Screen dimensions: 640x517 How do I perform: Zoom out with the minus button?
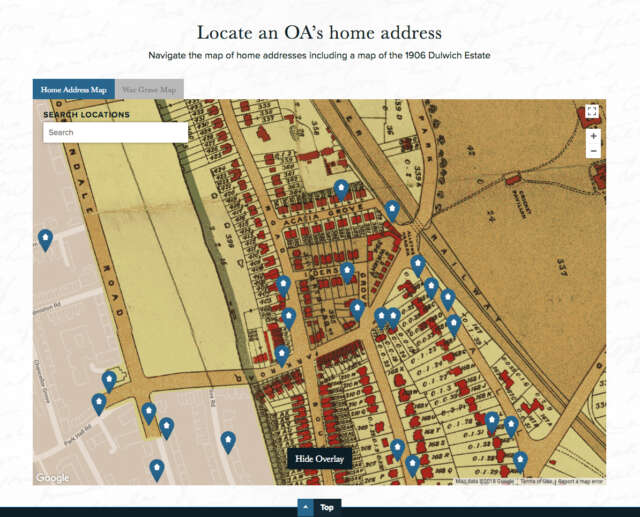tap(593, 151)
